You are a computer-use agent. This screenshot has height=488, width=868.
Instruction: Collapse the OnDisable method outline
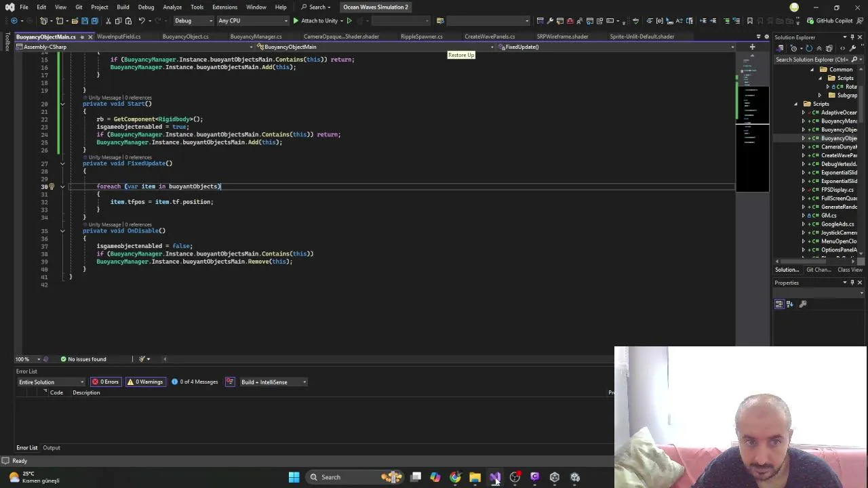pos(62,230)
